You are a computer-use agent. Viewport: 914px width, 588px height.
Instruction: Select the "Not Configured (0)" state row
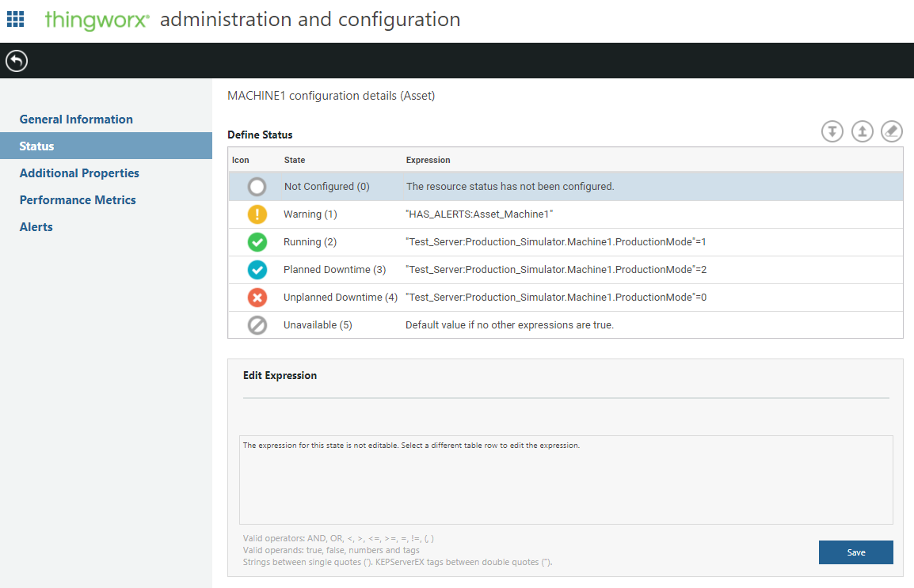(566, 186)
